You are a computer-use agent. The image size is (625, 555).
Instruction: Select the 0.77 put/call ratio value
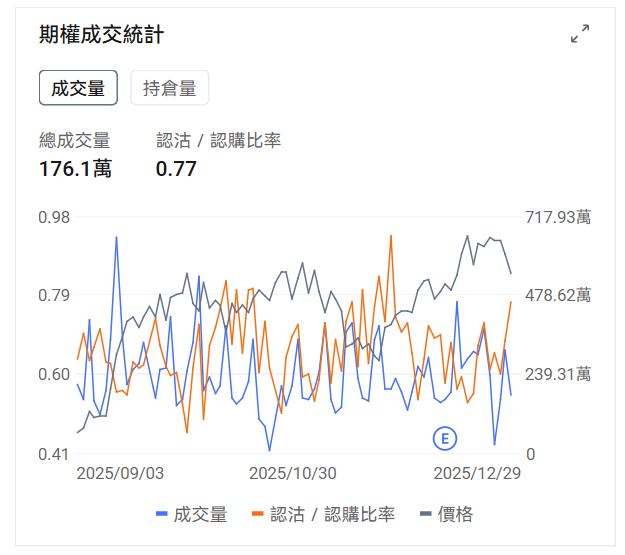click(176, 169)
